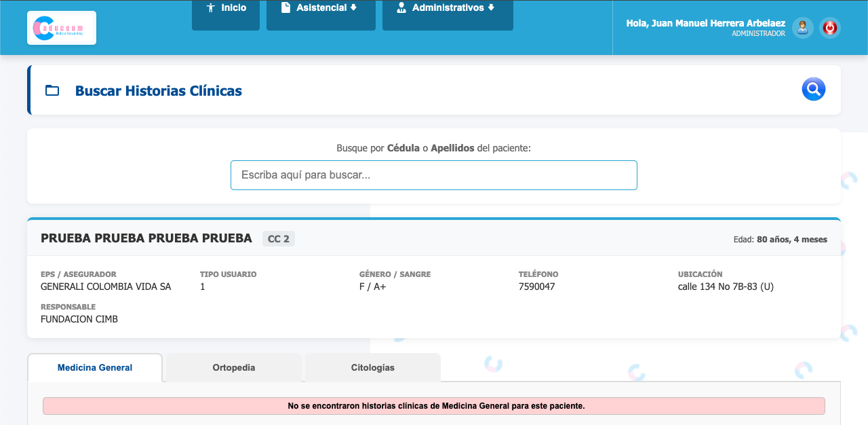Viewport: 868px width, 425px height.
Task: Open the user profile avatar icon
Action: click(x=803, y=28)
